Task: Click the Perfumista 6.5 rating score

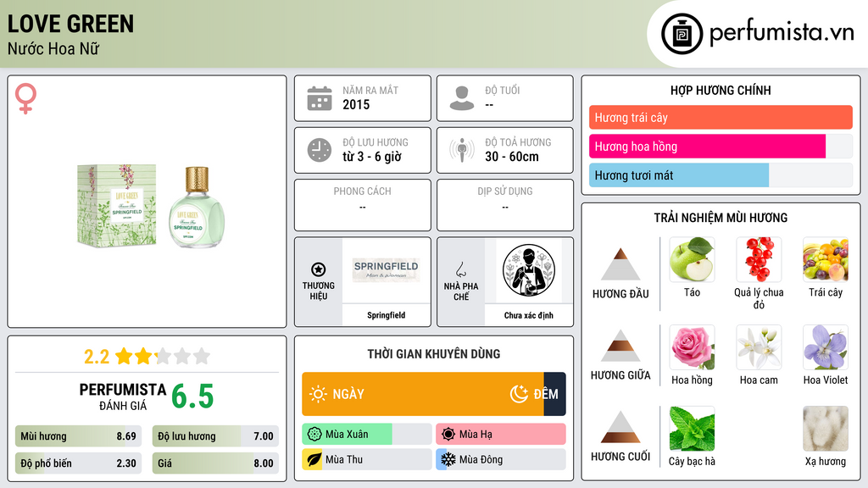Action: click(x=192, y=396)
